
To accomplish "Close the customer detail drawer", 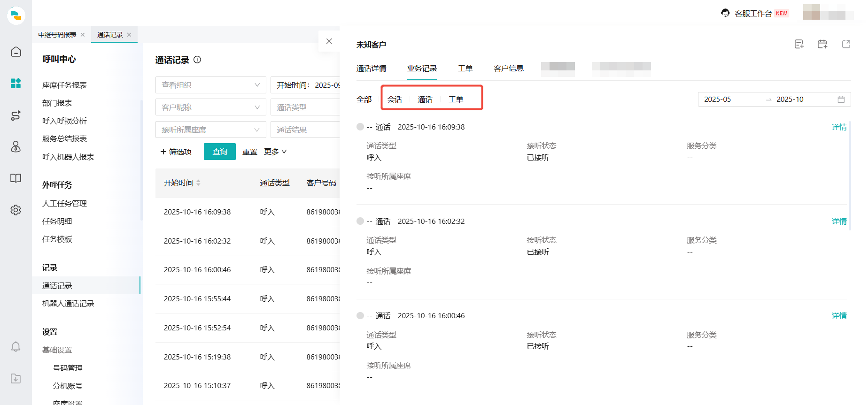I will tap(329, 41).
